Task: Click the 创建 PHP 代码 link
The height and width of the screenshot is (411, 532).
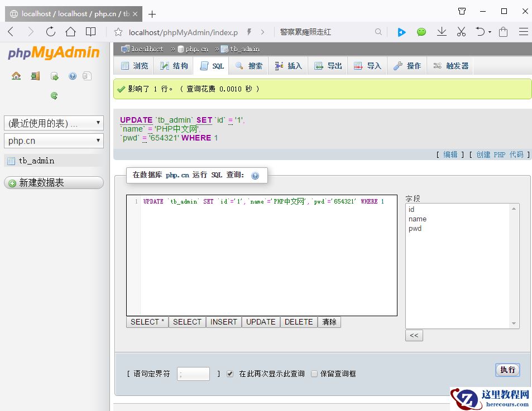Action: point(500,154)
